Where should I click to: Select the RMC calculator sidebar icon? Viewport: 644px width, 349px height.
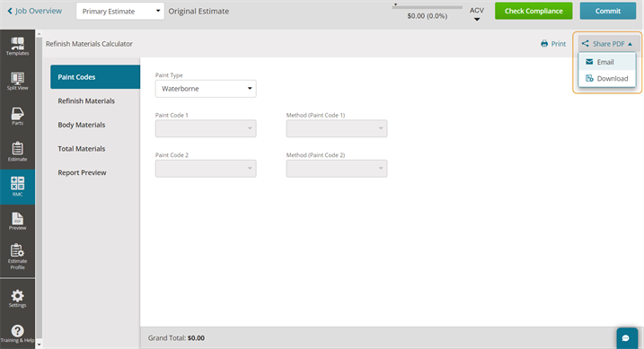pos(17,187)
